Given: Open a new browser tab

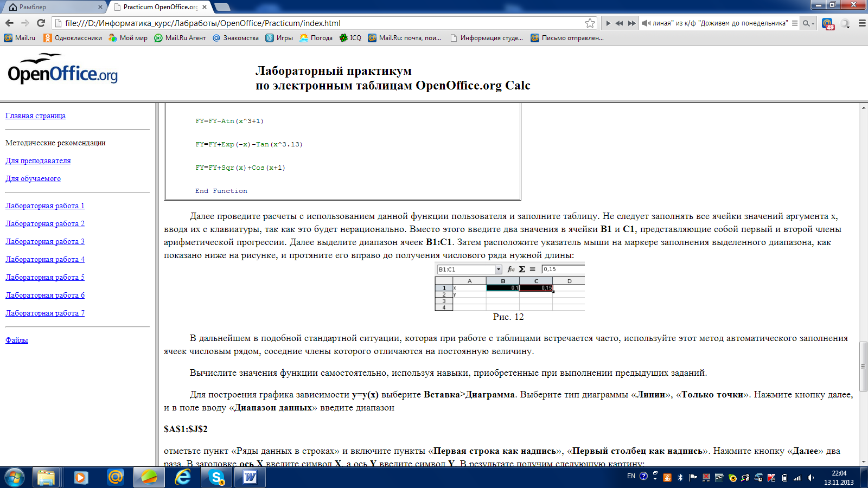Looking at the screenshot, I should coord(222,7).
